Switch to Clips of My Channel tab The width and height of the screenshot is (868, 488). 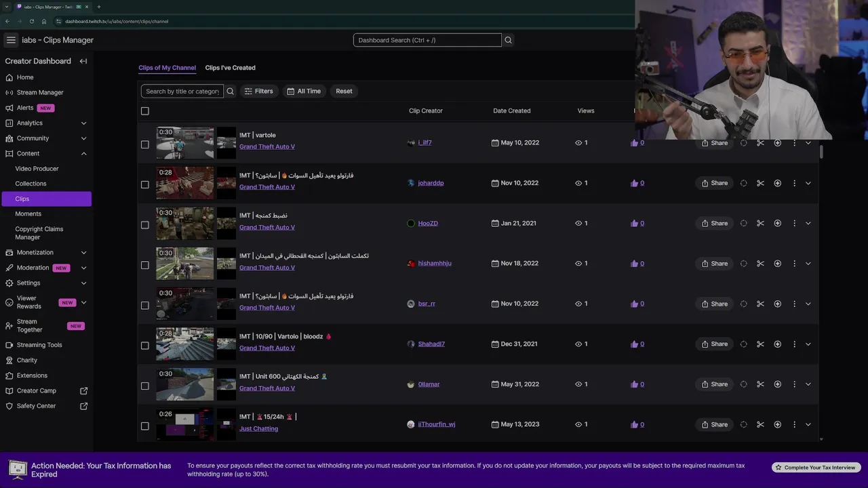click(167, 68)
